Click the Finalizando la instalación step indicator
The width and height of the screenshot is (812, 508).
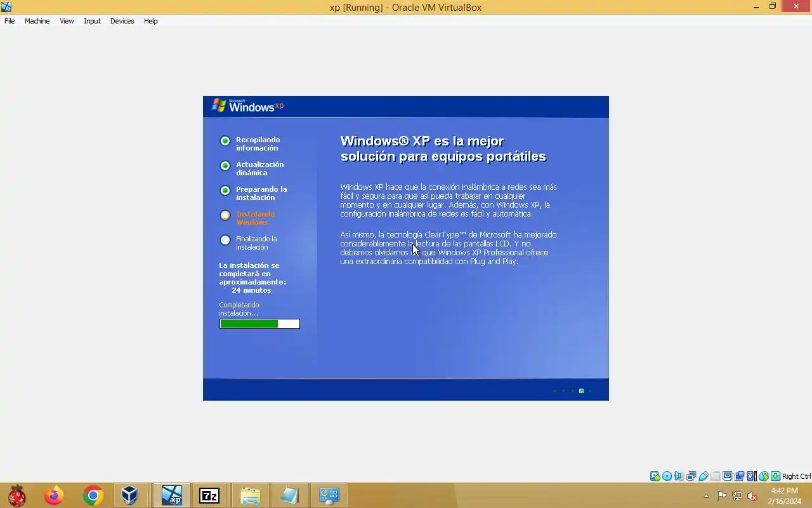pos(225,240)
